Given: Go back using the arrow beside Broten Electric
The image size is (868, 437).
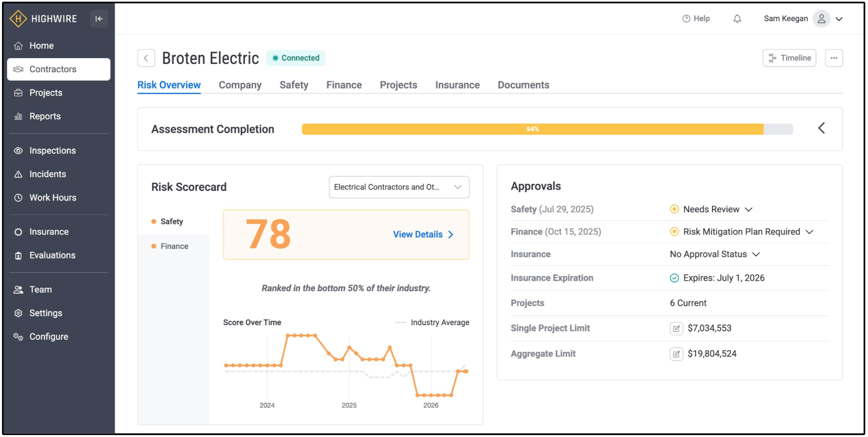Looking at the screenshot, I should point(146,58).
